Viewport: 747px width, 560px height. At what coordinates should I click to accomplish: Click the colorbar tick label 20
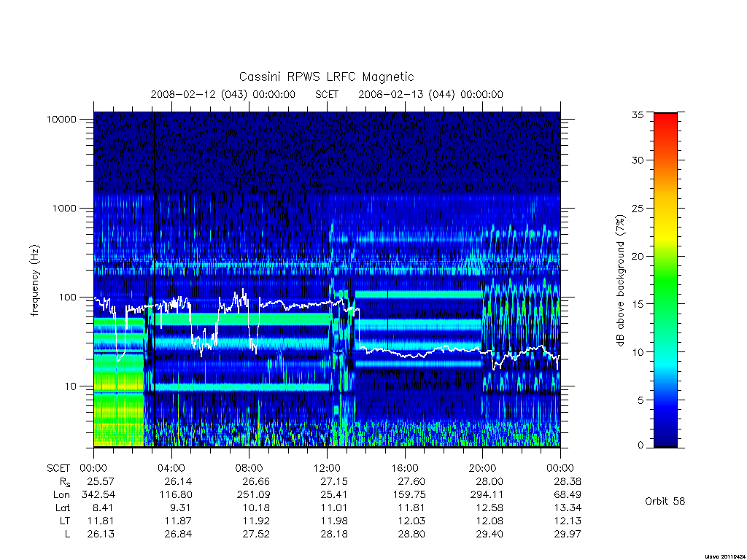pyautogui.click(x=638, y=256)
